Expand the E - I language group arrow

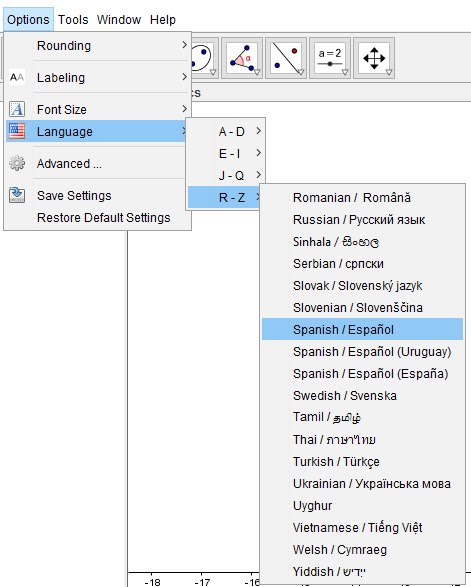[259, 153]
